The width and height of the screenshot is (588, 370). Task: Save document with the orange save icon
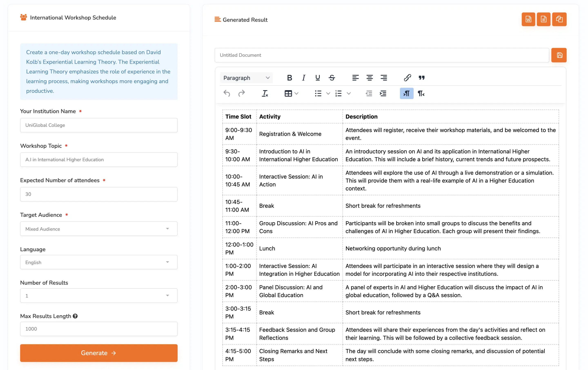coord(559,55)
